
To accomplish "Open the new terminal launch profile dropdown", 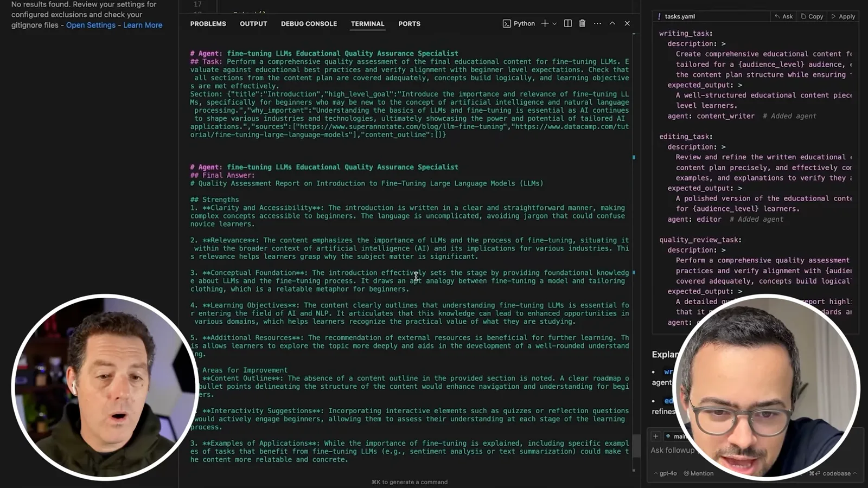I will click(x=554, y=24).
